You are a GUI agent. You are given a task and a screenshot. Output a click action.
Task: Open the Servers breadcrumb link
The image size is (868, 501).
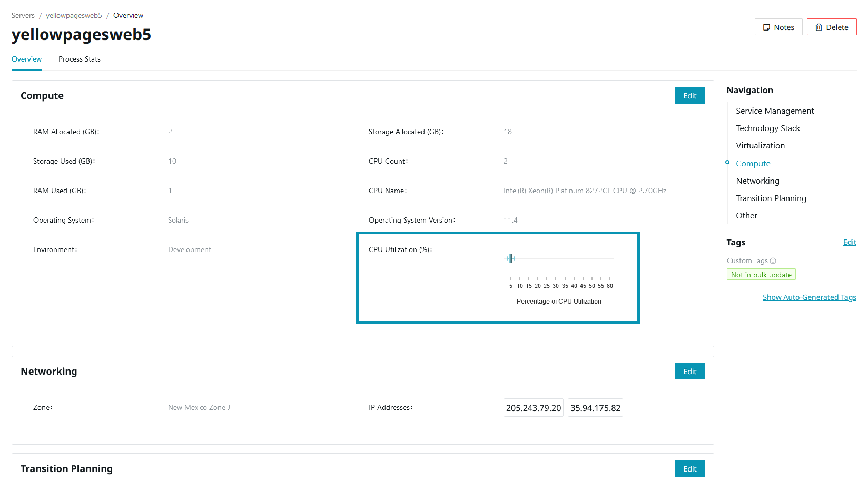point(23,16)
